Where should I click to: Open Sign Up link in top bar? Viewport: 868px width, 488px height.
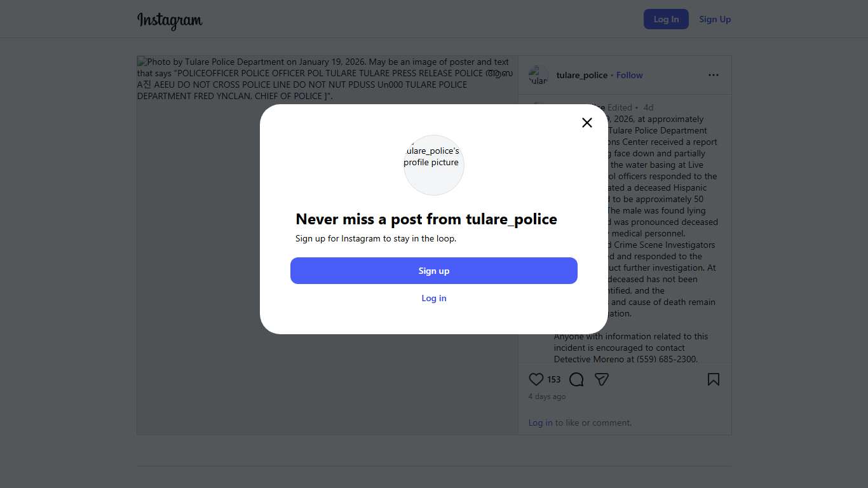(715, 19)
